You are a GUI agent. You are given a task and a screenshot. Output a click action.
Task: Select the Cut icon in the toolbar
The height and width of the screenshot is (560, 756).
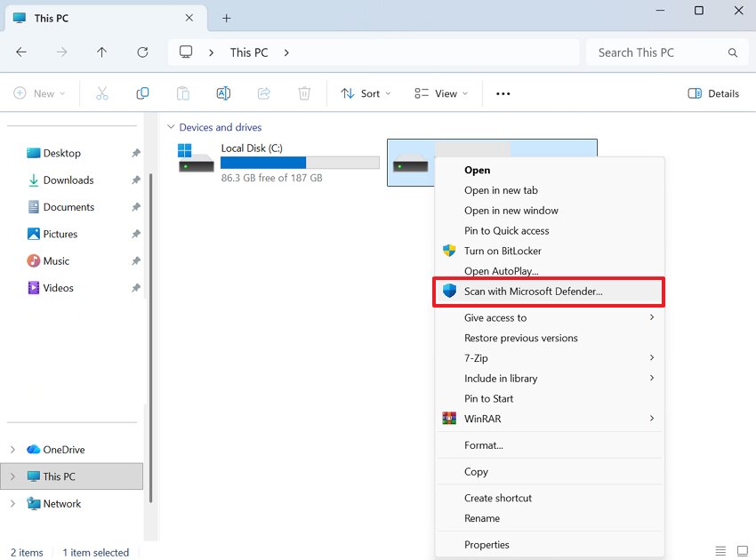pyautogui.click(x=102, y=92)
